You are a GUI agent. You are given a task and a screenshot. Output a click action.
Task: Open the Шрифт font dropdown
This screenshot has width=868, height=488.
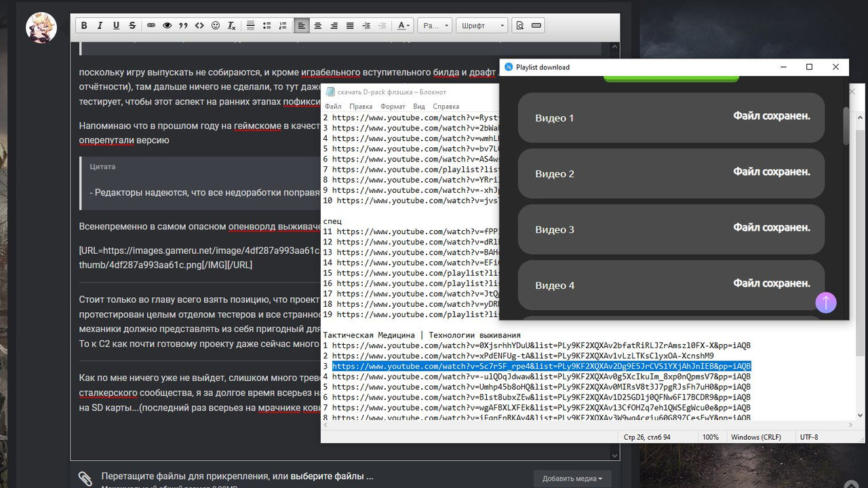point(481,26)
